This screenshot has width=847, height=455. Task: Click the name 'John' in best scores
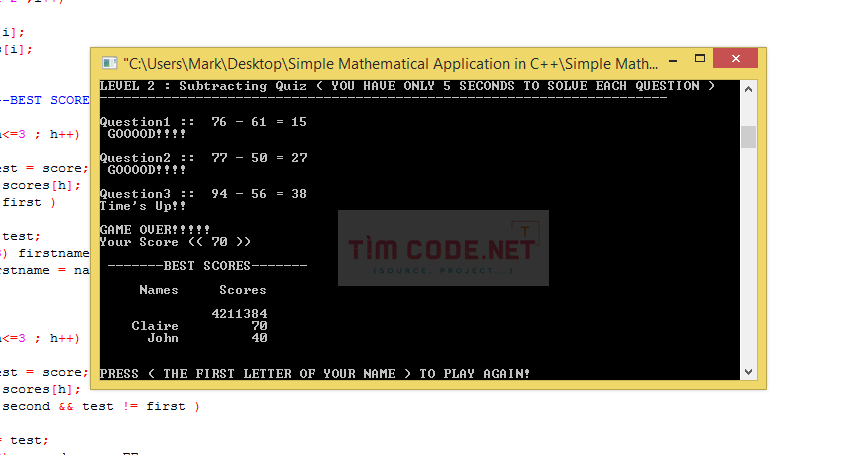click(163, 338)
